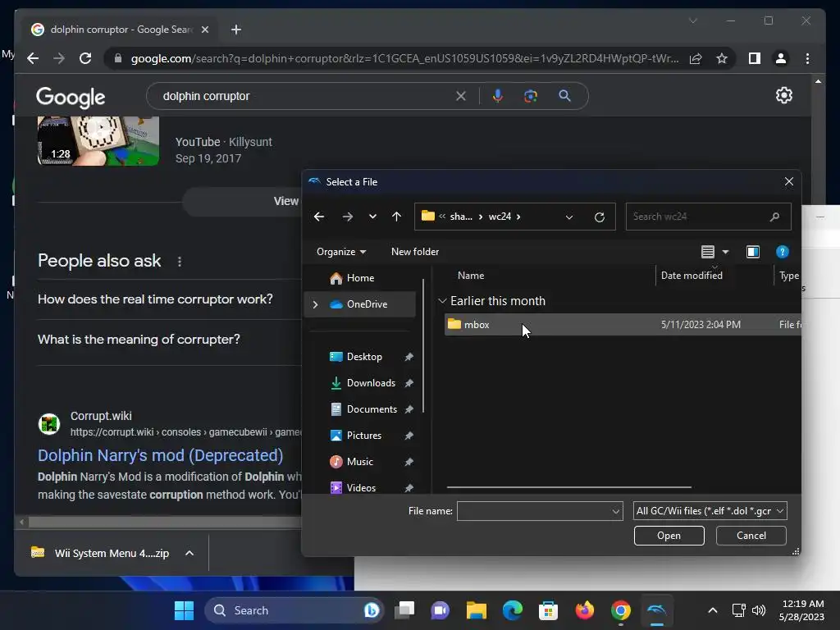
Task: Change the file view layout icon
Action: [x=708, y=252]
